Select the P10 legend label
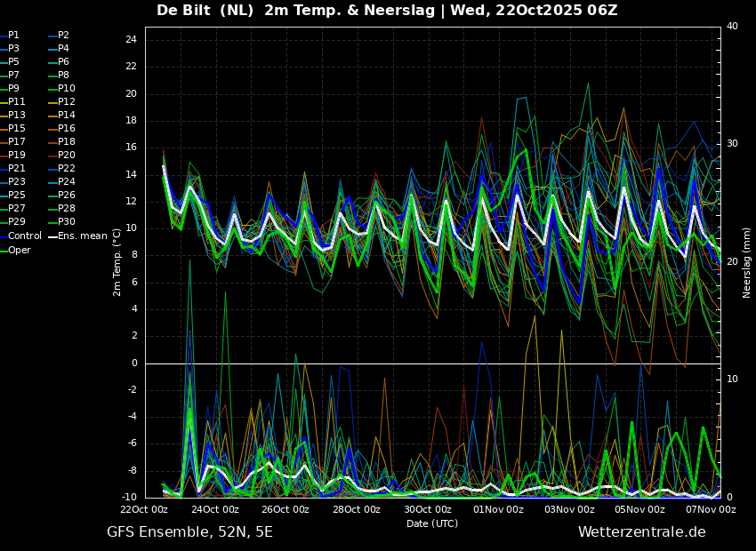Image resolution: width=756 pixels, height=551 pixels. pos(66,89)
